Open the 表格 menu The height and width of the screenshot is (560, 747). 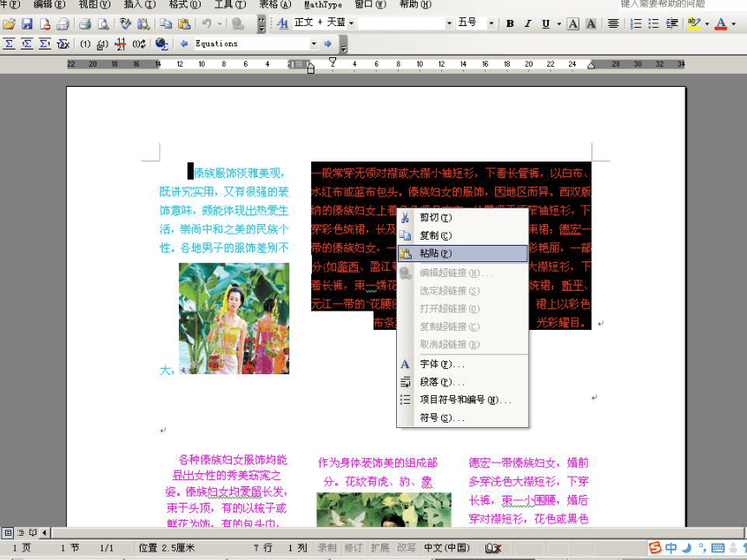pyautogui.click(x=274, y=4)
